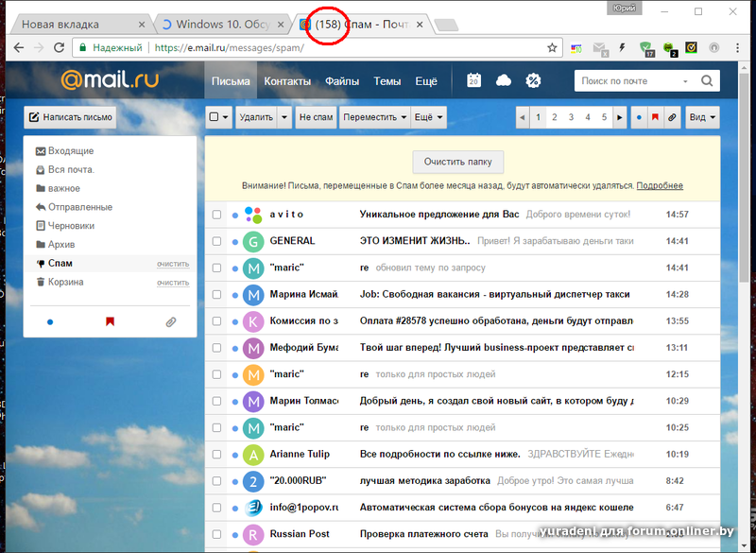Open the select-all checkbox dropdown
The width and height of the screenshot is (756, 553).
219,117
